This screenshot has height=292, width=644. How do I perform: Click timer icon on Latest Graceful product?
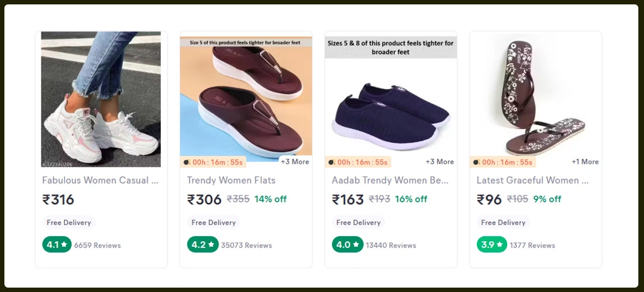[476, 162]
